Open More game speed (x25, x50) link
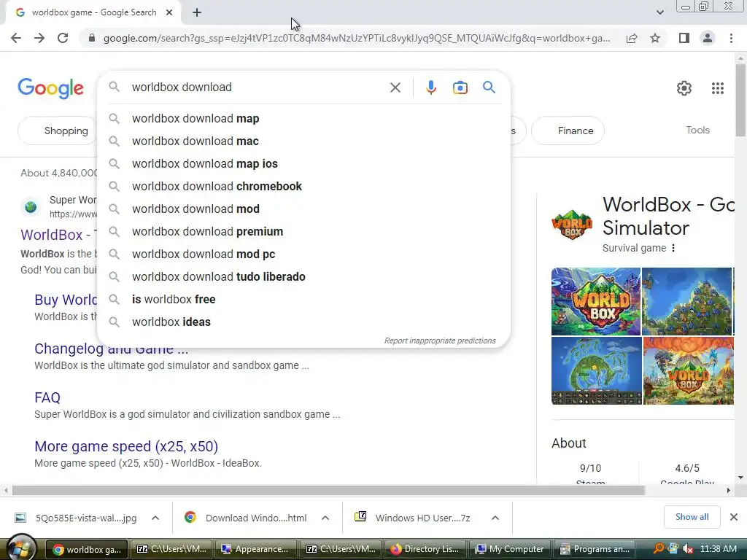 [126, 446]
